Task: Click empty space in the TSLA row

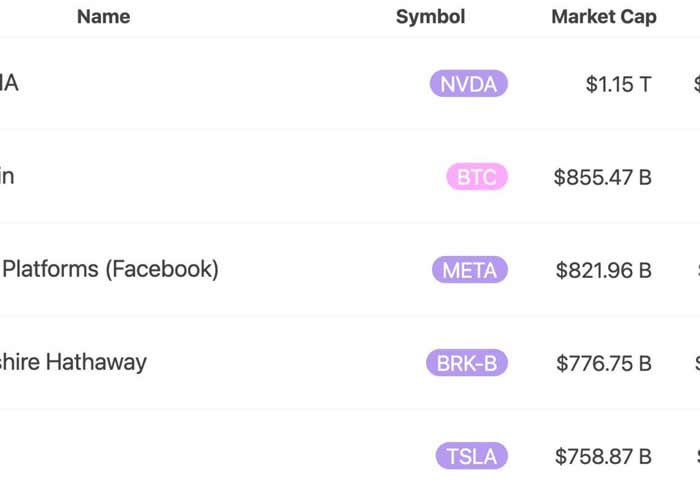Action: [x=223, y=456]
